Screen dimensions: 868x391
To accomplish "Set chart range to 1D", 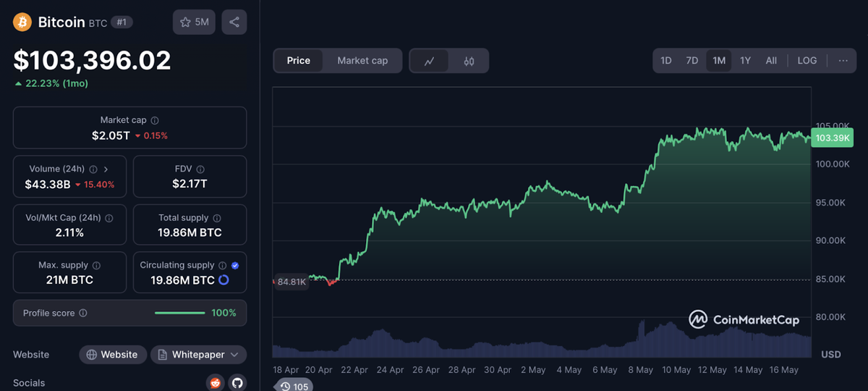I will click(666, 61).
